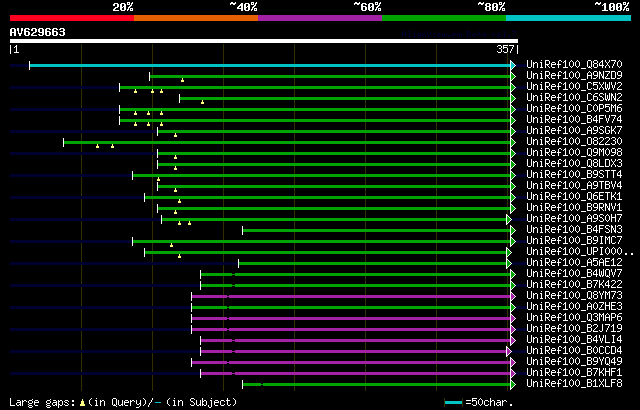The height and width of the screenshot is (410, 640).
Task: Select the UniRef100_Q6ETK1 label
Action: [574, 197]
